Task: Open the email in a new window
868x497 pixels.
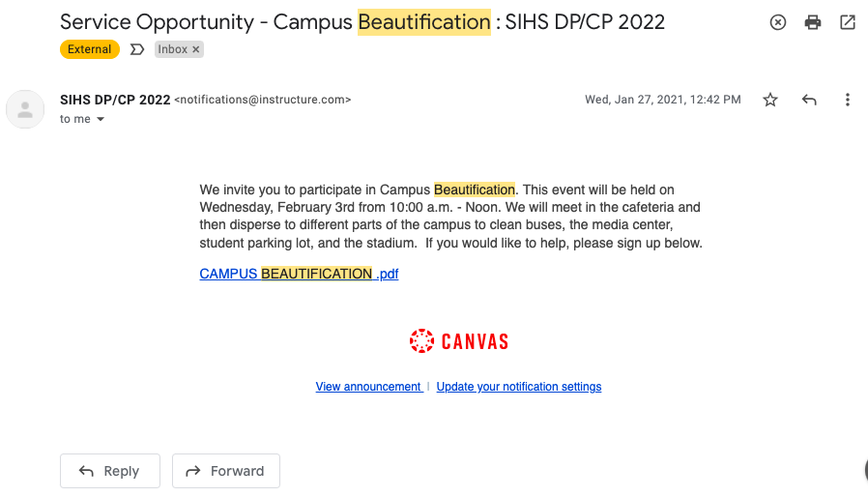Action: click(x=848, y=22)
